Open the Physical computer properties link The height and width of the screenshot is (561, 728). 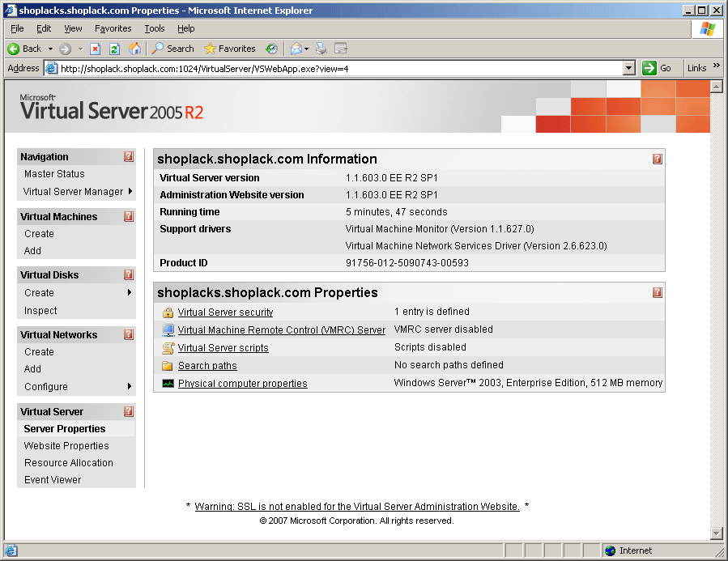click(242, 383)
